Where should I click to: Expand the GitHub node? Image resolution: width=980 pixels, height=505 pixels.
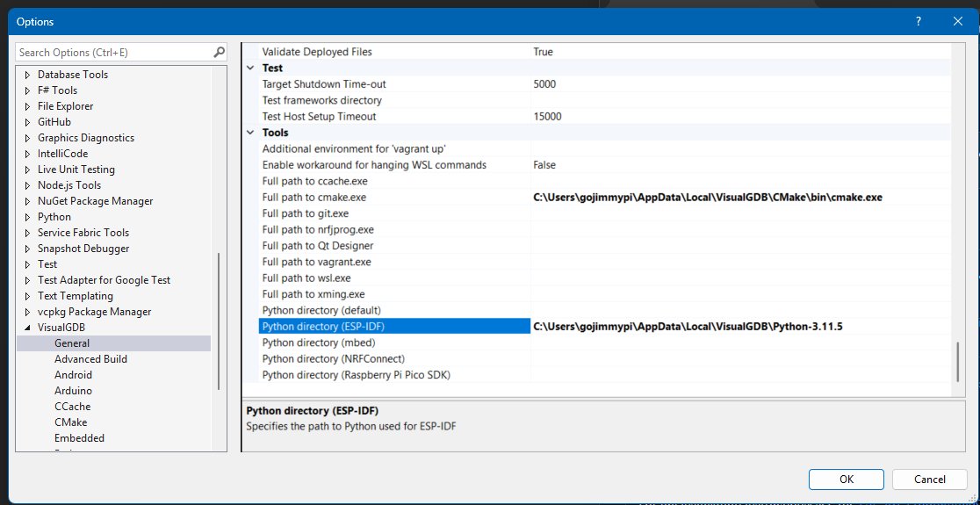click(x=27, y=122)
